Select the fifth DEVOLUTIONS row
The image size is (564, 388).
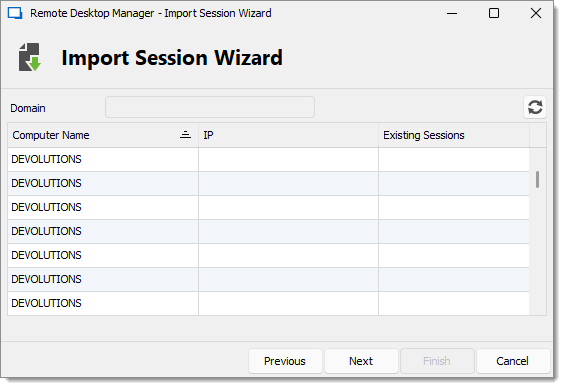click(268, 255)
